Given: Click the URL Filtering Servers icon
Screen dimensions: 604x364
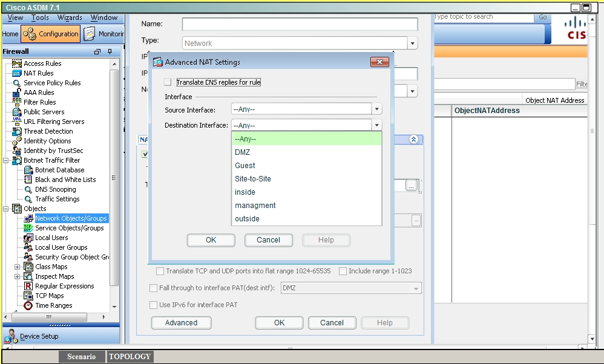Looking at the screenshot, I should (16, 121).
